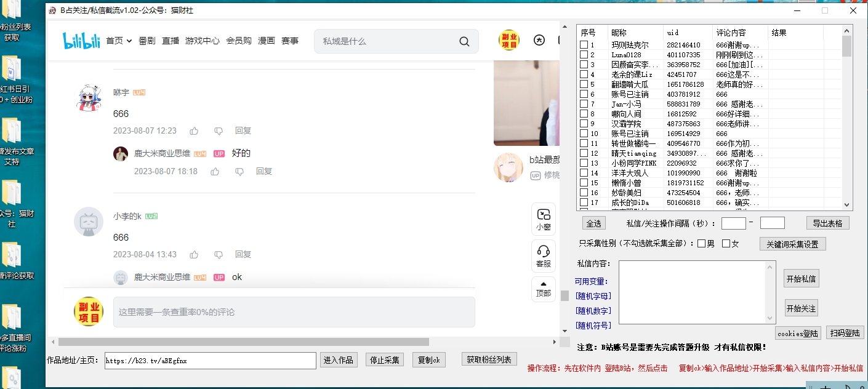Check the row 1 玛则珐克尔 checkbox
The width and height of the screenshot is (868, 389).
point(584,45)
